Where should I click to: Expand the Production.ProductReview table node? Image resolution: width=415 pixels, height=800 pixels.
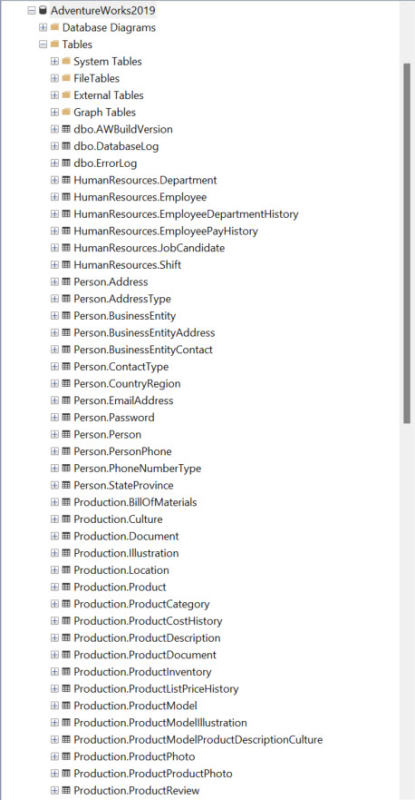[55, 790]
